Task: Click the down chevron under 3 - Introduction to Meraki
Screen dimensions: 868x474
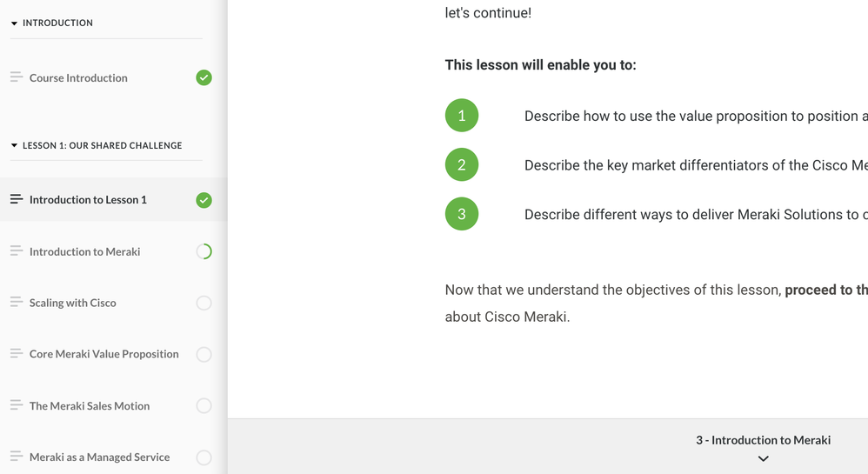Action: (763, 459)
